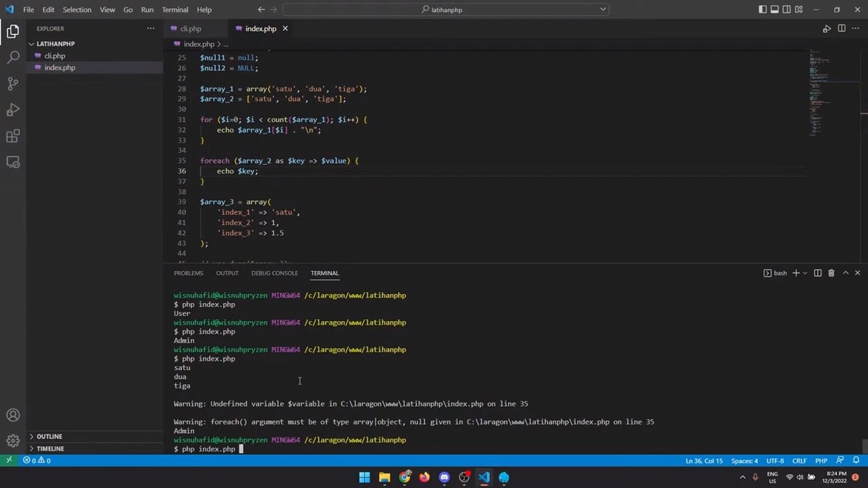This screenshot has height=488, width=868.
Task: Kill terminal with trash icon
Action: coord(831,273)
